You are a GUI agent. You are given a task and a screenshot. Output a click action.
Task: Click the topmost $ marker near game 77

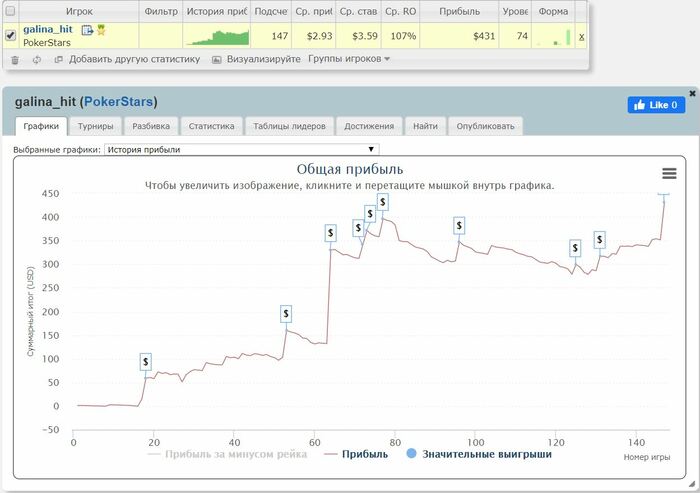click(x=383, y=202)
